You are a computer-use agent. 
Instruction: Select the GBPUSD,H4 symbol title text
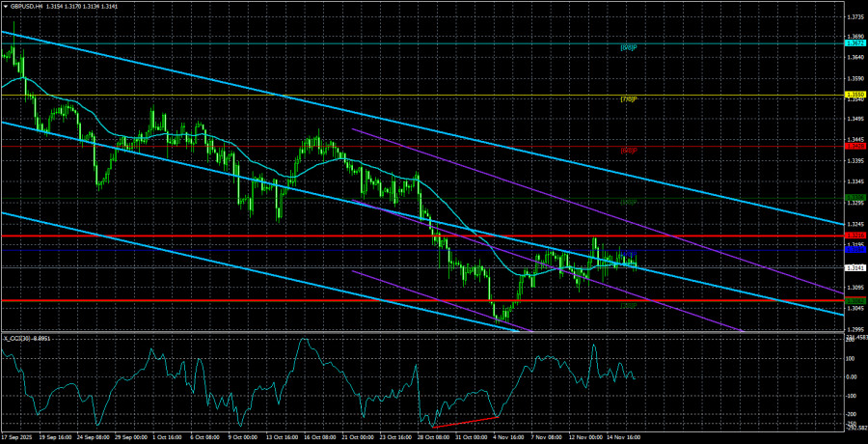(x=26, y=5)
